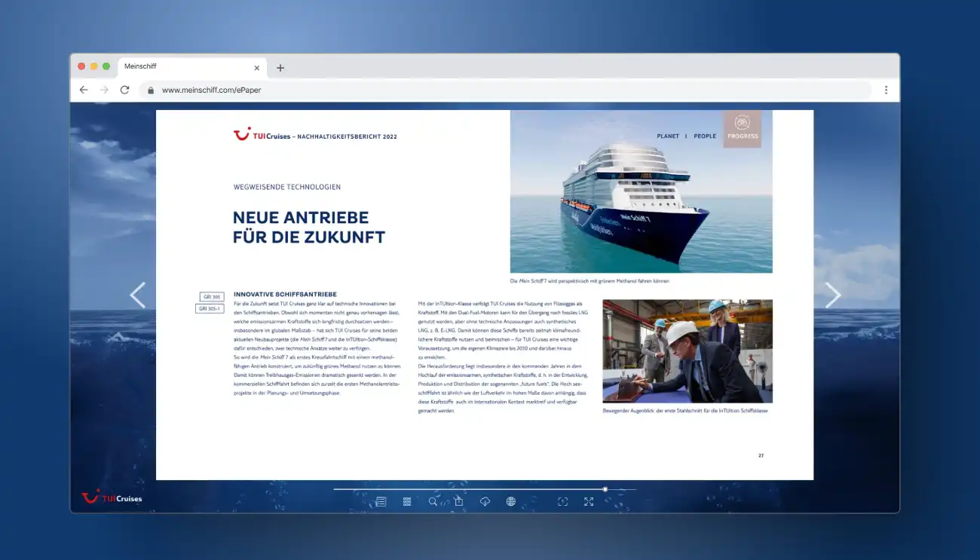Click the page progress slider handle

(605, 489)
